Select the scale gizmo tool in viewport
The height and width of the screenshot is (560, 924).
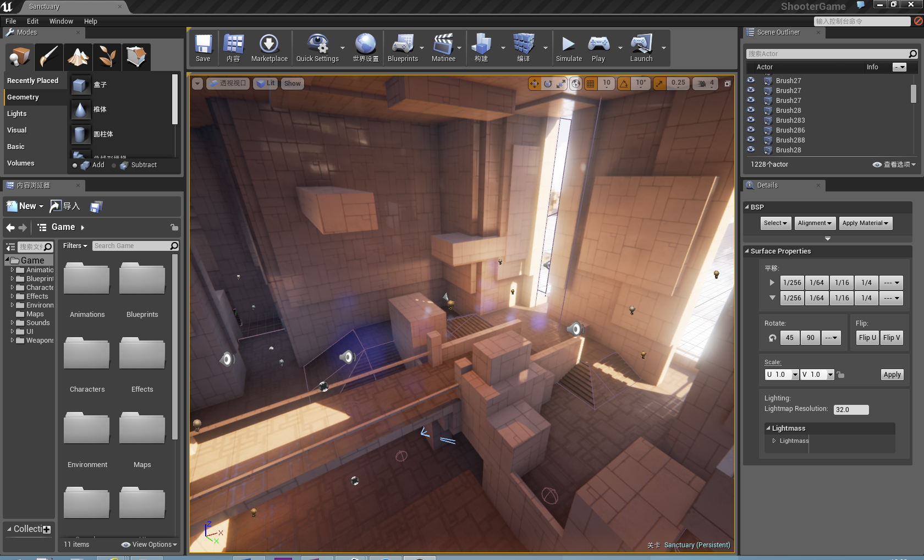[x=561, y=84]
